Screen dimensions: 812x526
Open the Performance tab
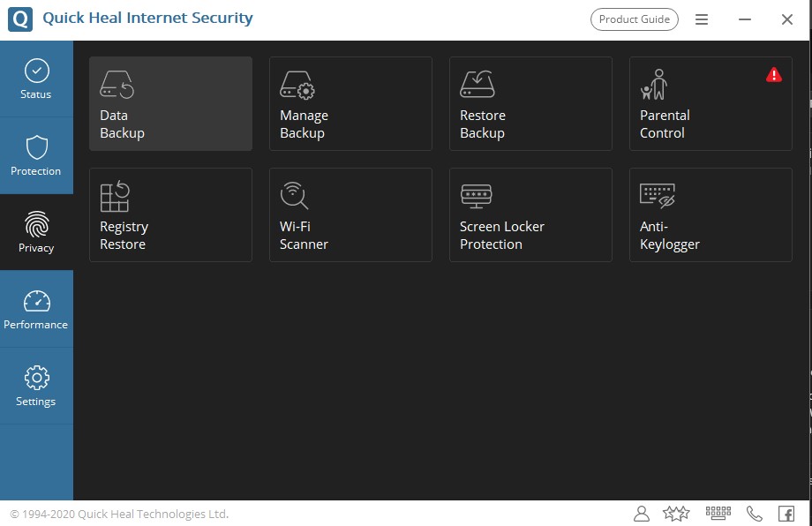pos(36,309)
